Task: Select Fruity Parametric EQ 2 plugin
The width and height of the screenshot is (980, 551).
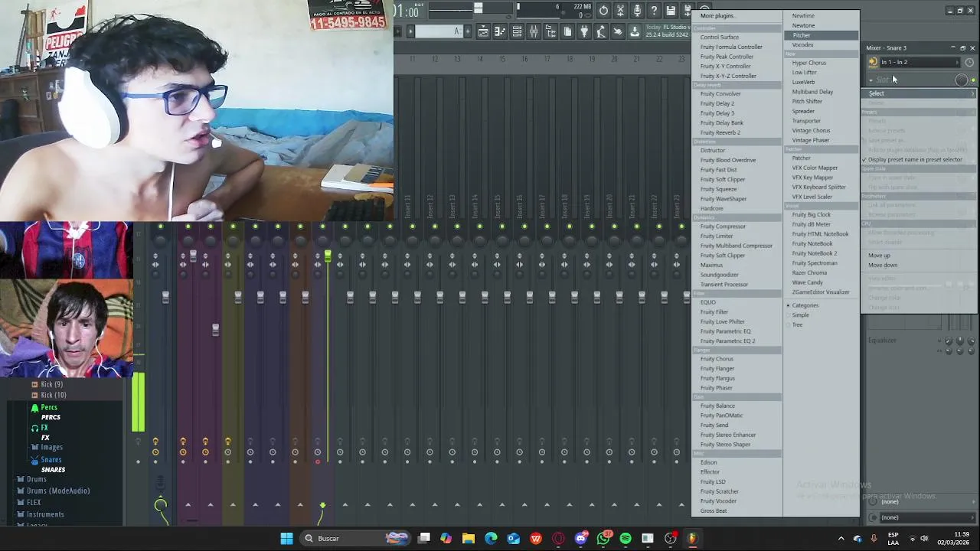Action: [x=727, y=341]
